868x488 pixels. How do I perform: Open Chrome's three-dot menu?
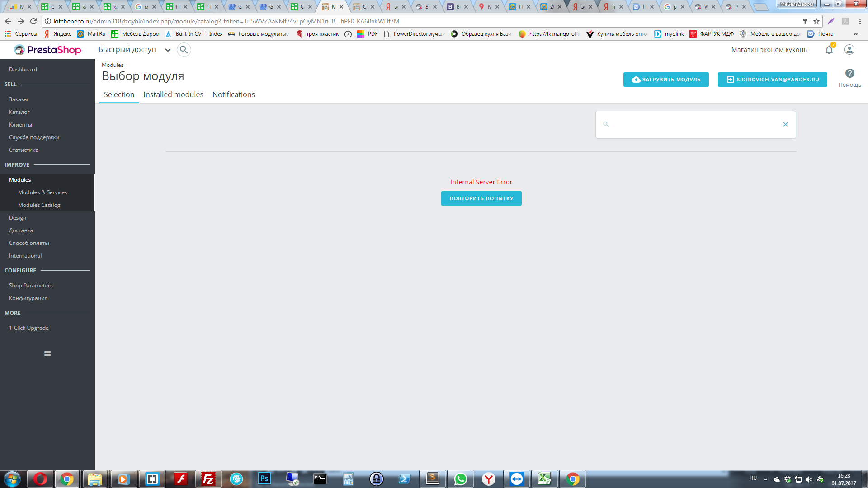pos(860,21)
